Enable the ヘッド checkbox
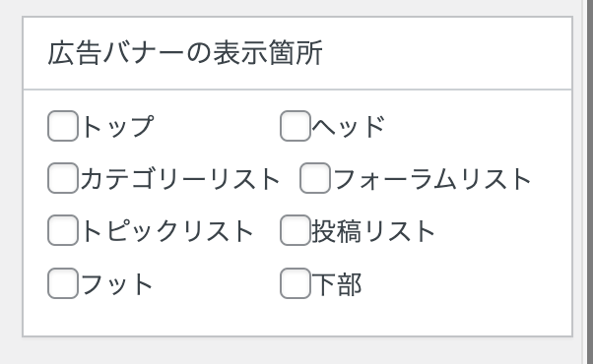The height and width of the screenshot is (364, 593). [x=296, y=126]
